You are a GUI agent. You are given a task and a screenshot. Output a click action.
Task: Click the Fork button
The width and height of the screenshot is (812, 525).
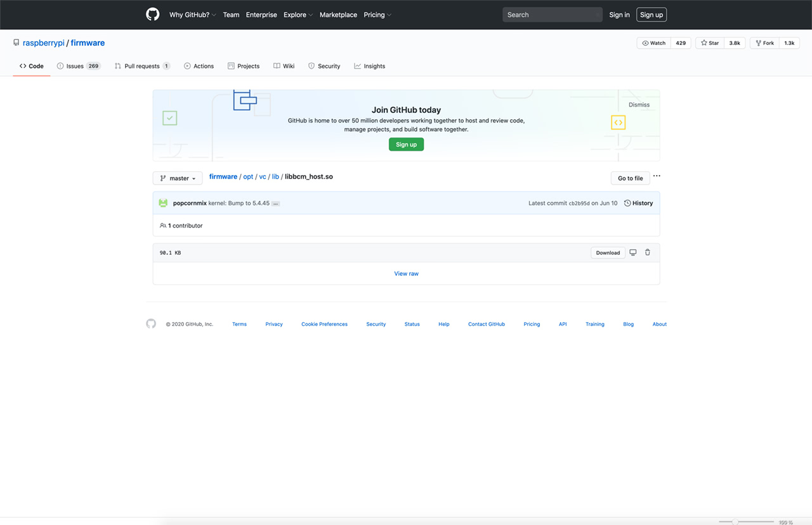point(764,43)
